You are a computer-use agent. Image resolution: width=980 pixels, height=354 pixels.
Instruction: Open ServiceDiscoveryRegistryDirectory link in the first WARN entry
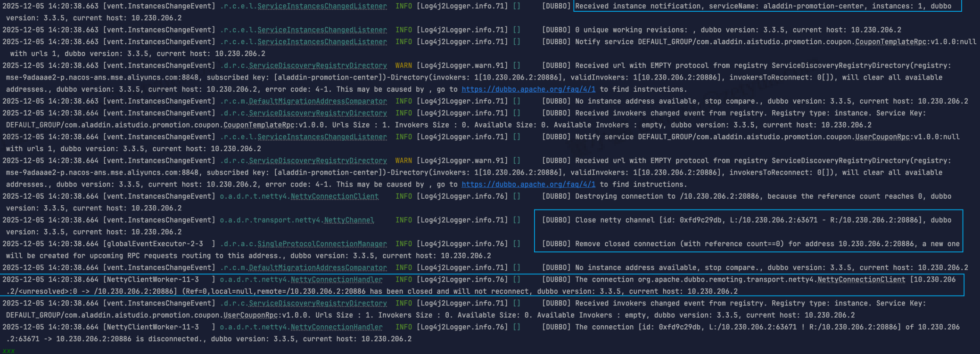click(318, 65)
